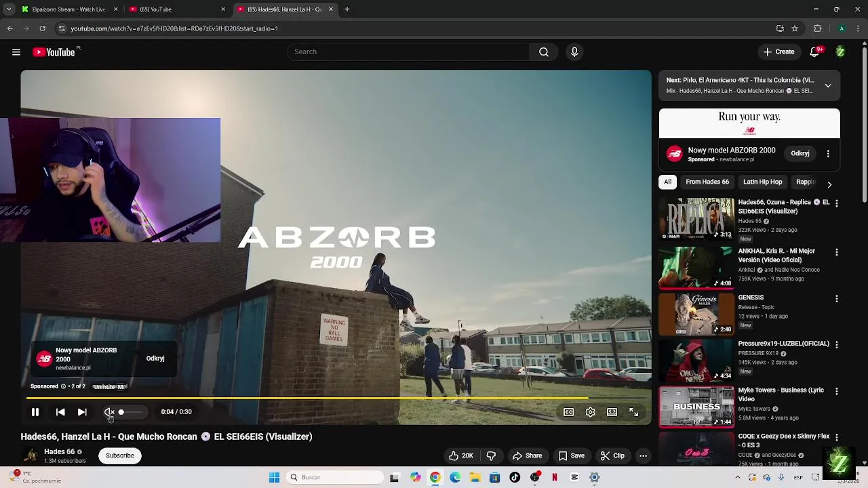Screen dimensions: 868x488
Task: Open options for Myke Towers Business video
Action: [836, 392]
